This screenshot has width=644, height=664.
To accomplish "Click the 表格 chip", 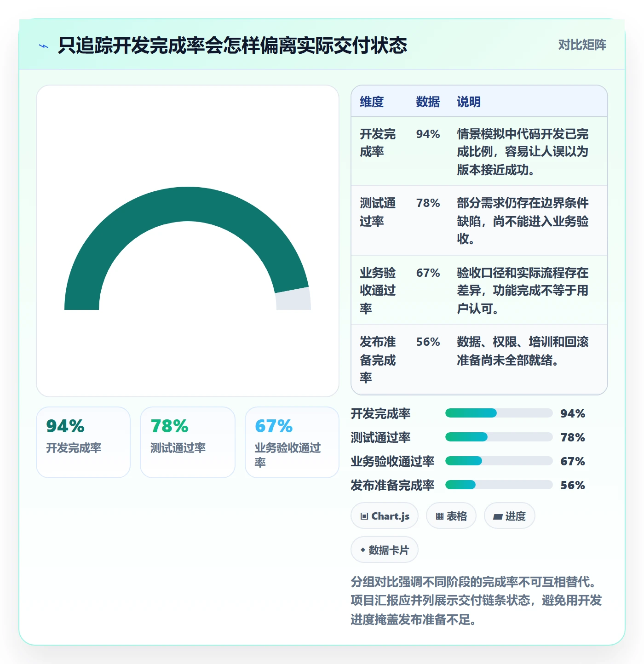I will 451,516.
